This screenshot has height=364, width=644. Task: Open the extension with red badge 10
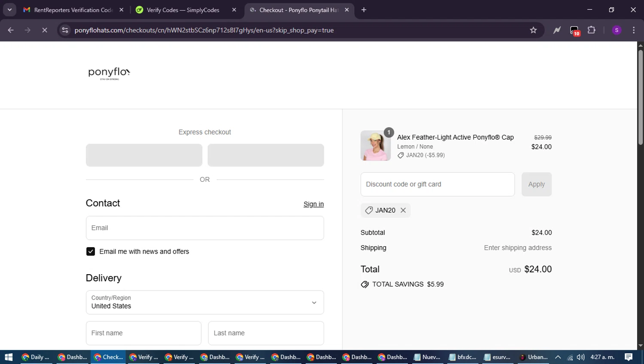point(574,31)
